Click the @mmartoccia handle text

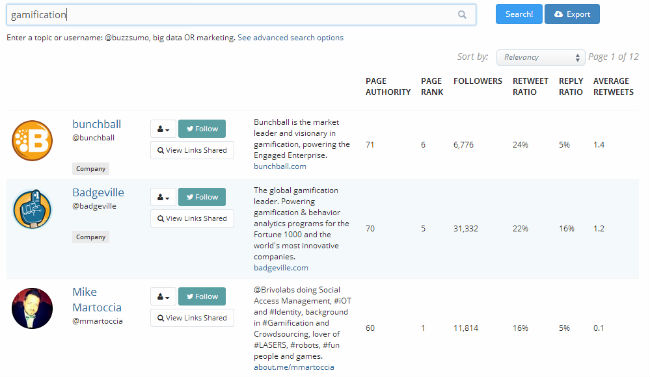(x=97, y=321)
